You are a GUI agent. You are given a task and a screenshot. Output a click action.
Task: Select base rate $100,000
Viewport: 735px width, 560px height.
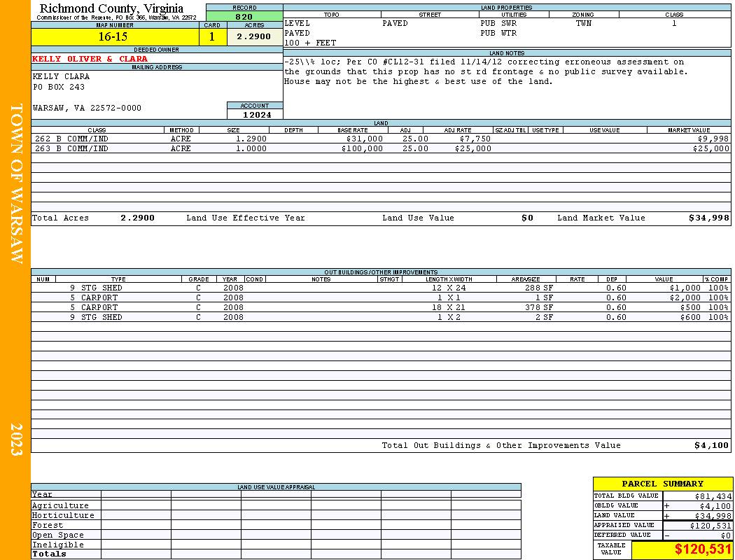(362, 148)
